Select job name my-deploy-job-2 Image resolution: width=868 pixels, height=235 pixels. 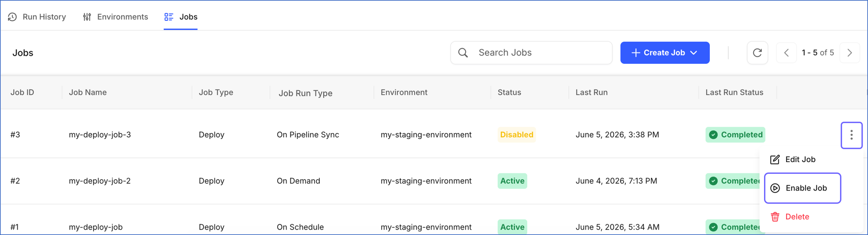coord(99,181)
